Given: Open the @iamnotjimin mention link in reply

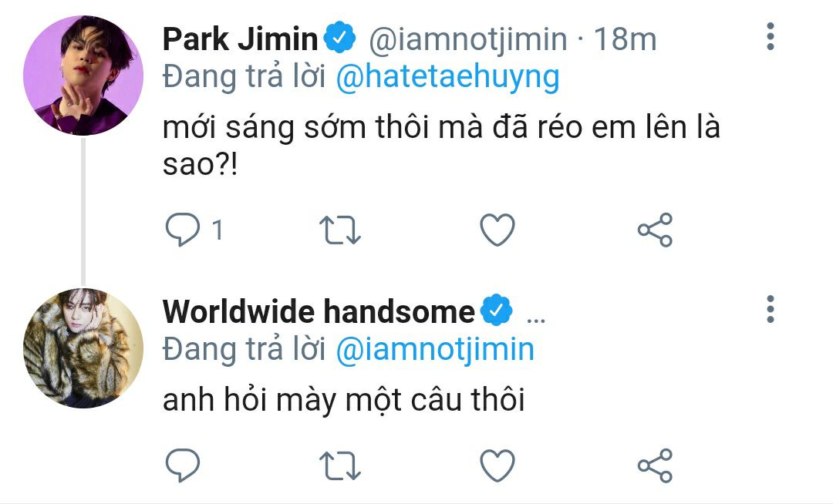Looking at the screenshot, I should click(x=435, y=350).
